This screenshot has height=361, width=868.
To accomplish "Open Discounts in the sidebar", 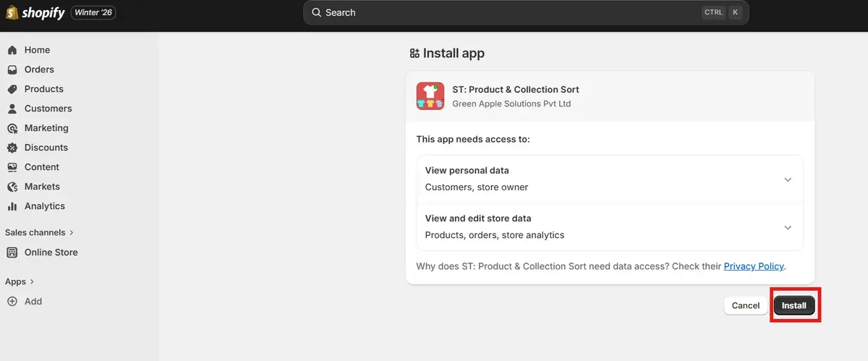I will tap(46, 148).
